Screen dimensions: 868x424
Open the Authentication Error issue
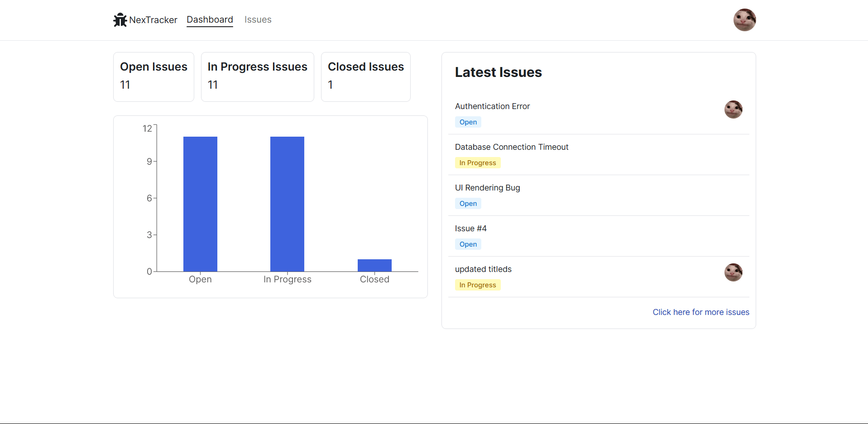click(492, 106)
